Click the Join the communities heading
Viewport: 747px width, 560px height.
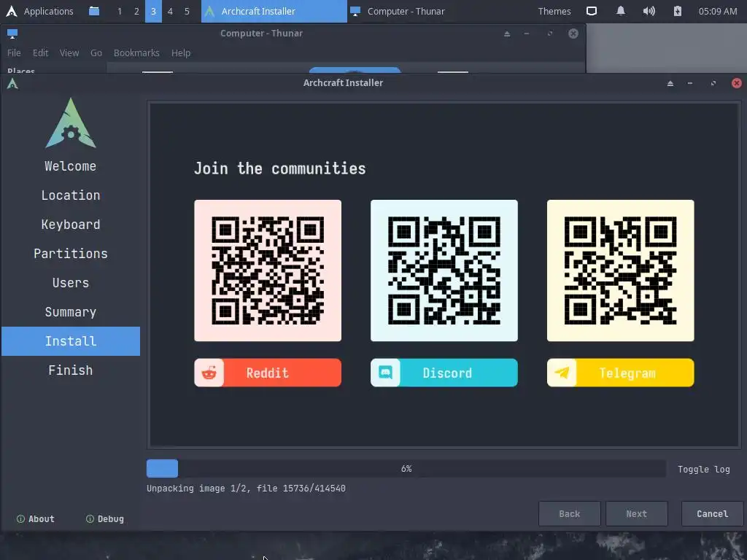pyautogui.click(x=279, y=168)
